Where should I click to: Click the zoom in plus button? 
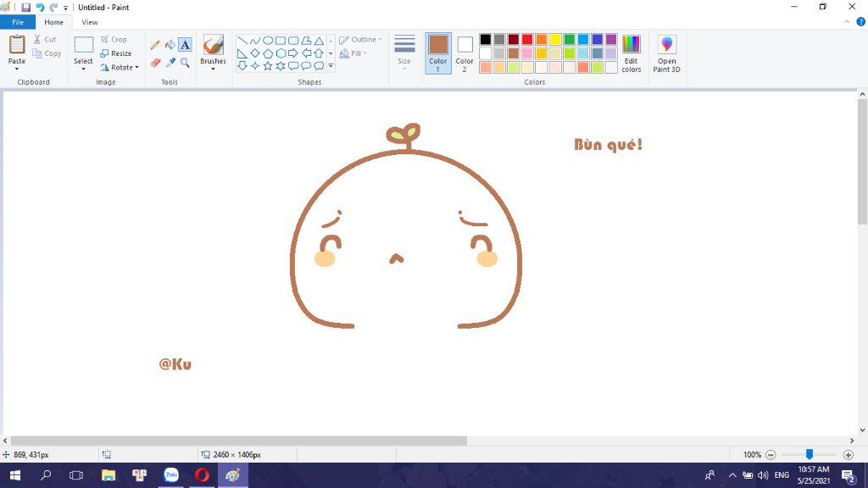(x=848, y=455)
